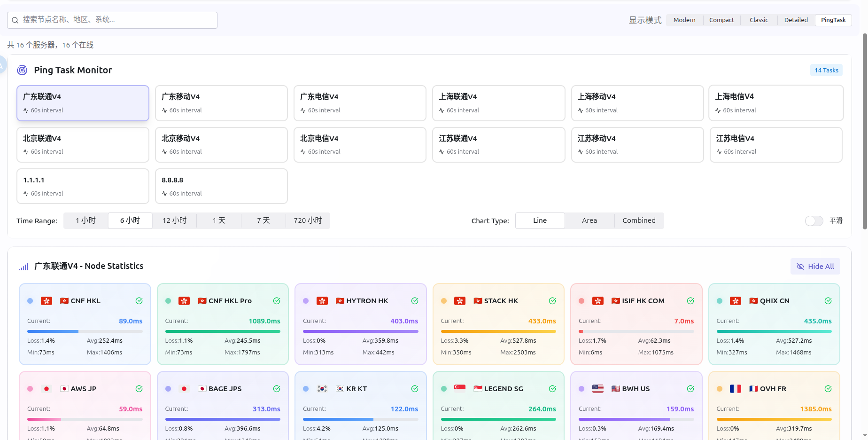Switch display mode to Detailed
Viewport: 868px width, 440px height.
796,20
